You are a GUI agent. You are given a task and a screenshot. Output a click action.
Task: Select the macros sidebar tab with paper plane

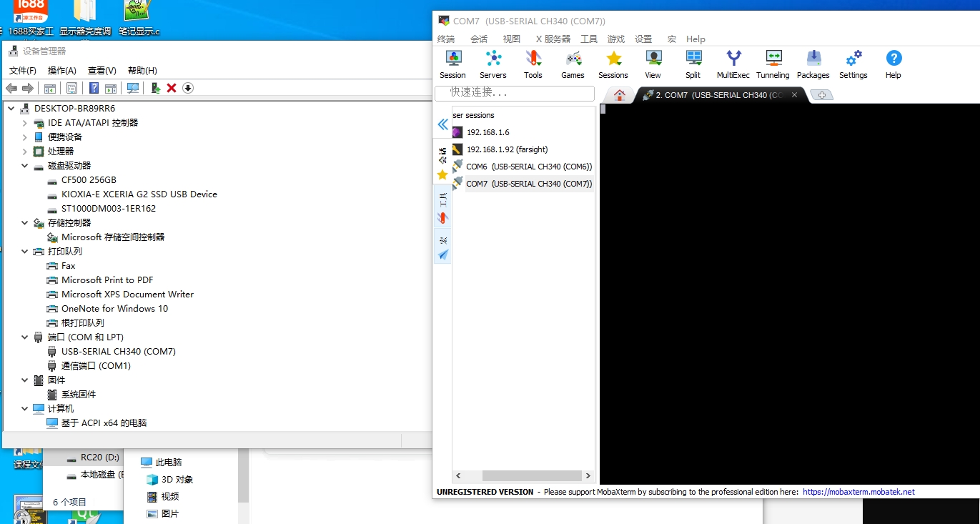coord(443,247)
